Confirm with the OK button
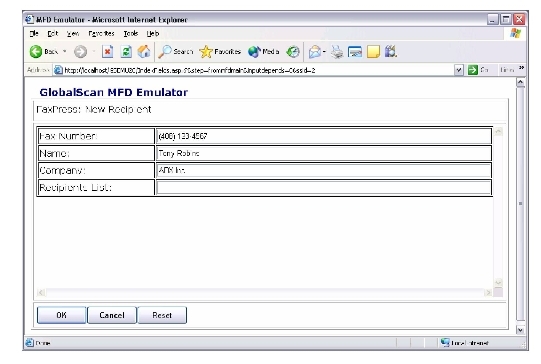 click(x=61, y=315)
